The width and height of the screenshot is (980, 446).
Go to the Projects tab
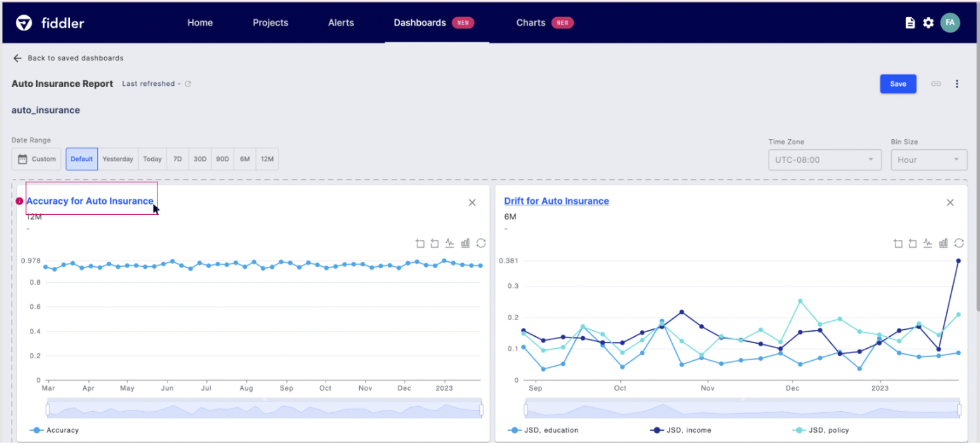click(270, 23)
